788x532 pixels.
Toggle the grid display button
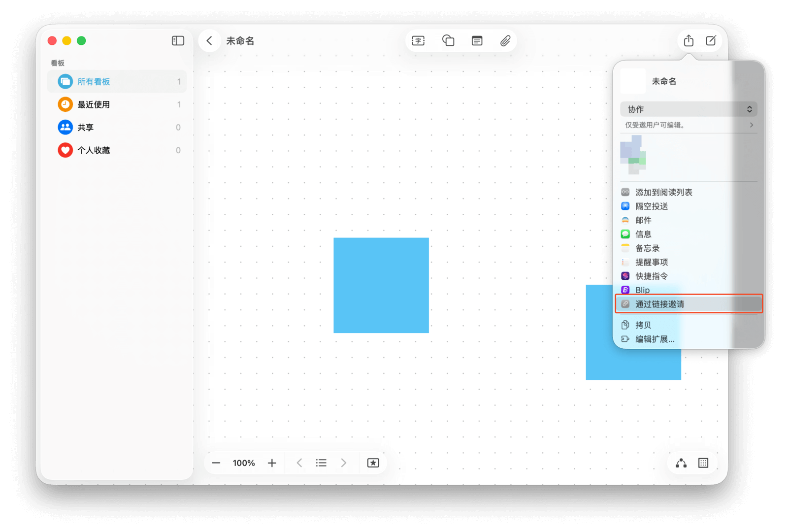pos(703,463)
